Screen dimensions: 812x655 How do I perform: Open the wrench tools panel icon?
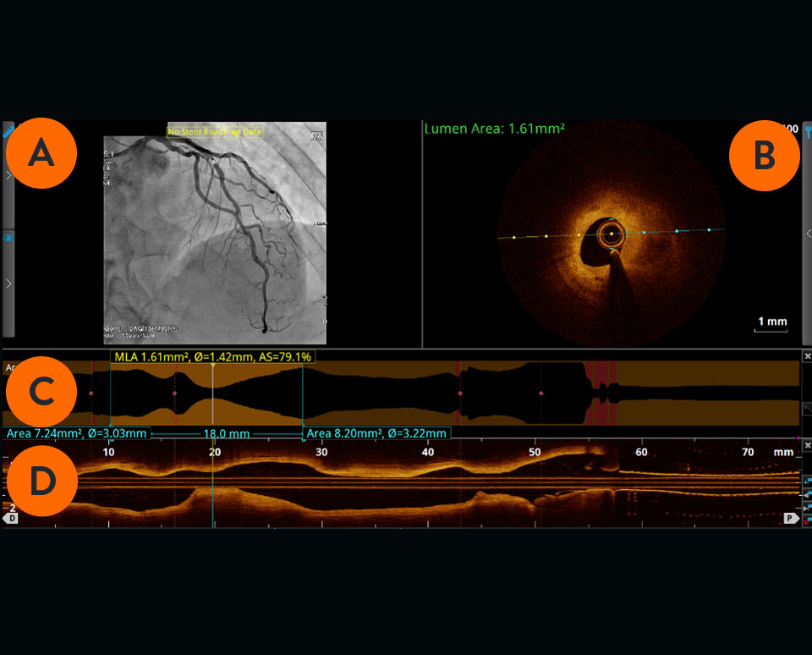(x=807, y=132)
